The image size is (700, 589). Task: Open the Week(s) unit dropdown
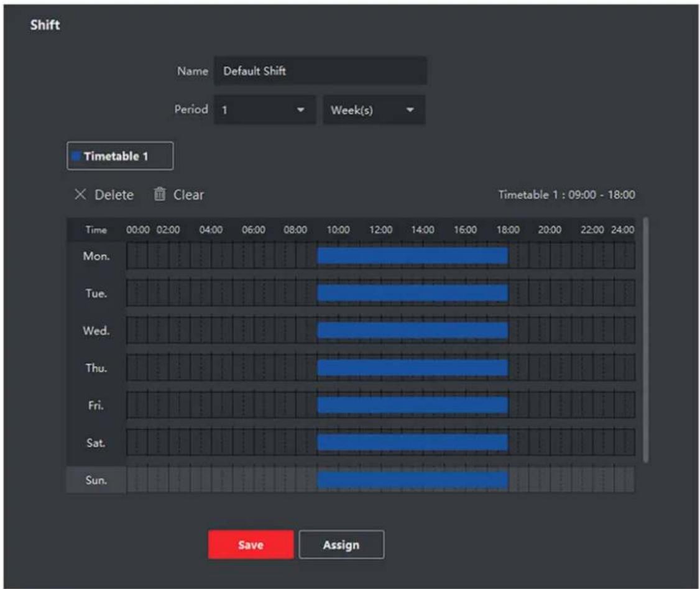374,110
